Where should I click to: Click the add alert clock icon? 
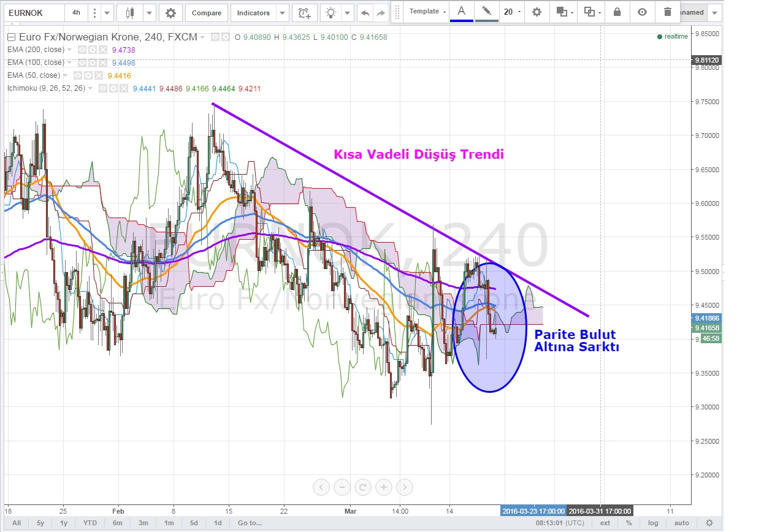click(304, 12)
